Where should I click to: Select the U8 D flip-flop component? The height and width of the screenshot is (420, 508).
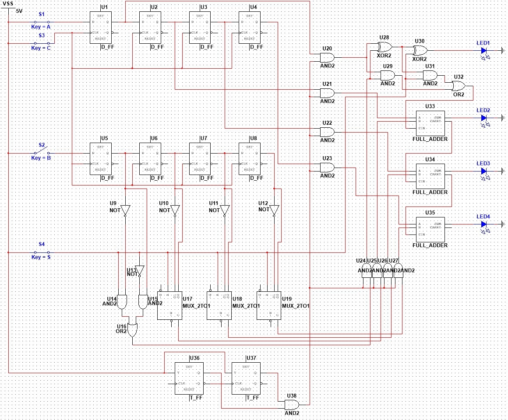(x=250, y=159)
